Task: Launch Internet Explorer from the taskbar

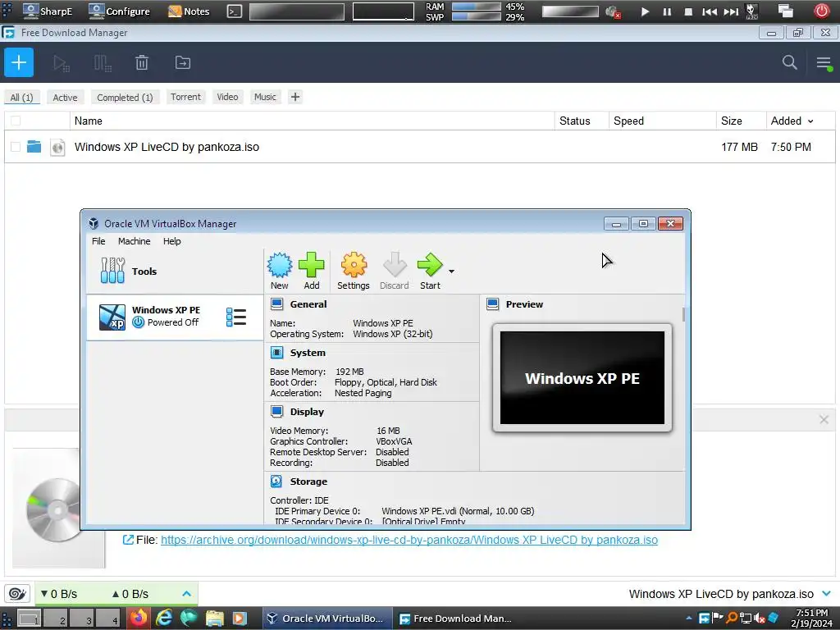Action: coord(164,619)
